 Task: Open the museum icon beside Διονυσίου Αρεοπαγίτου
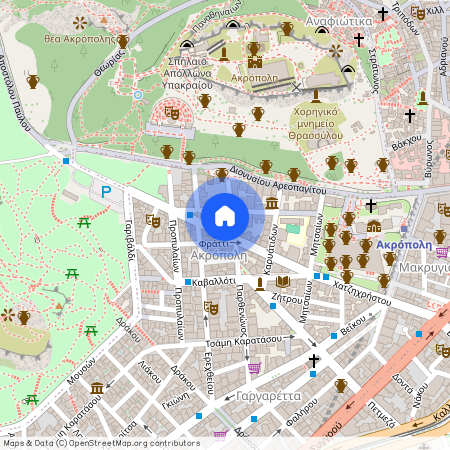point(272,202)
